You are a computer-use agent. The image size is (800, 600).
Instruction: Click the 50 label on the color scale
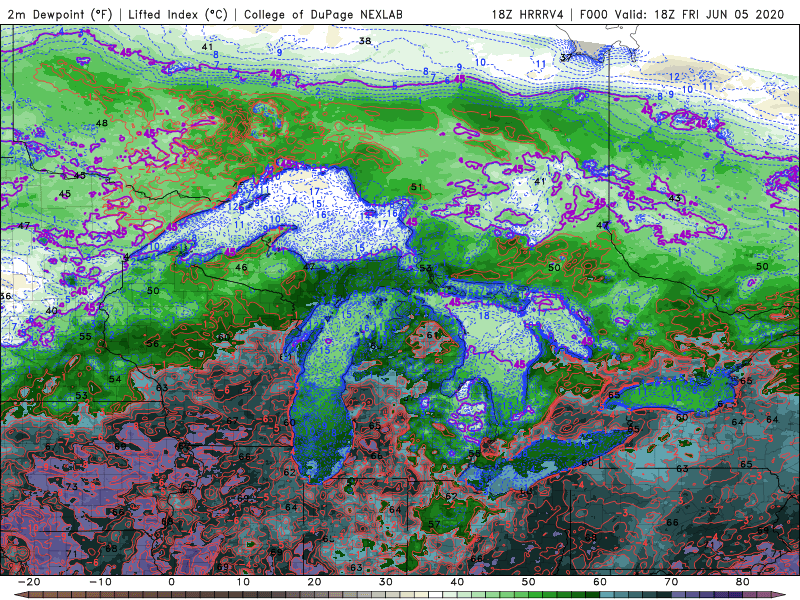529,582
